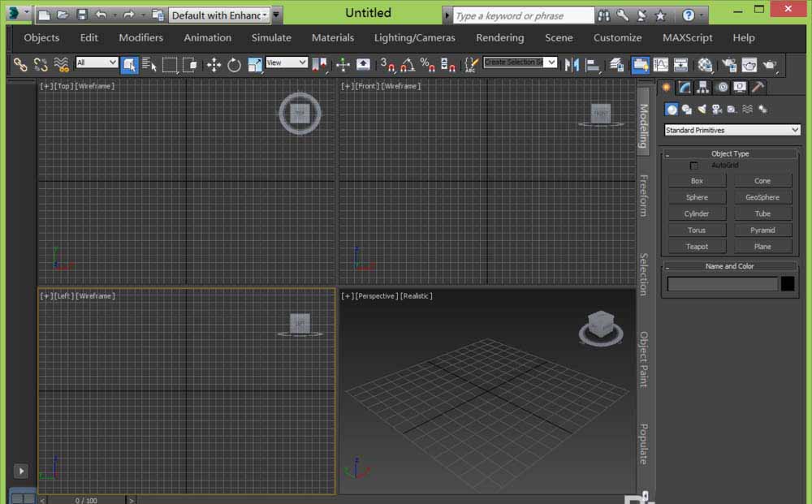Switch to the Lights category icon
The width and height of the screenshot is (812, 504).
click(x=702, y=110)
